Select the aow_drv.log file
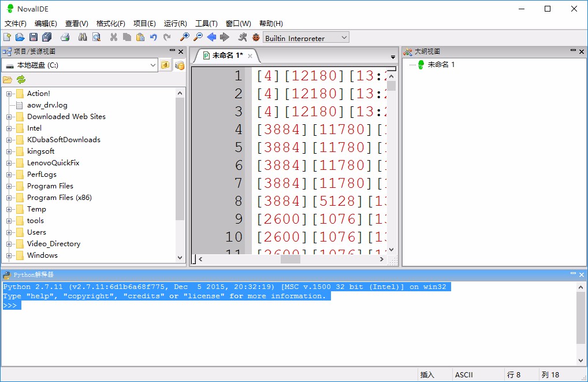Screen dimensions: 588x382 (x=47, y=105)
